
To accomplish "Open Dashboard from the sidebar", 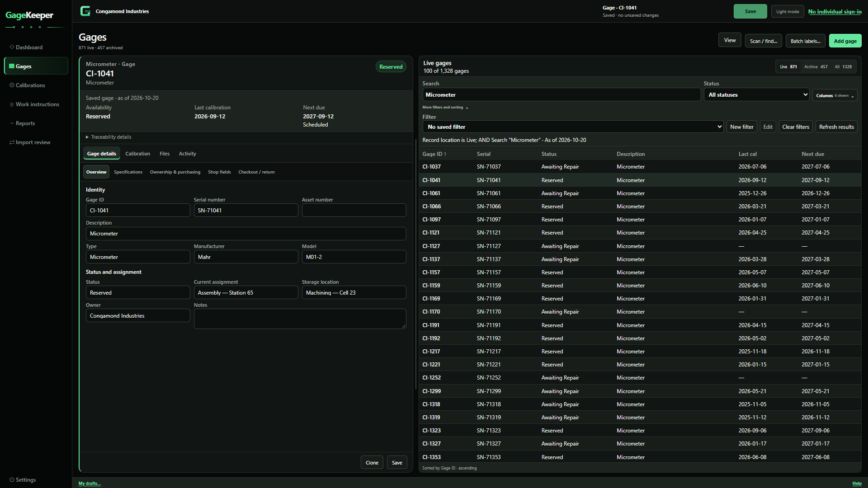I will (x=36, y=47).
